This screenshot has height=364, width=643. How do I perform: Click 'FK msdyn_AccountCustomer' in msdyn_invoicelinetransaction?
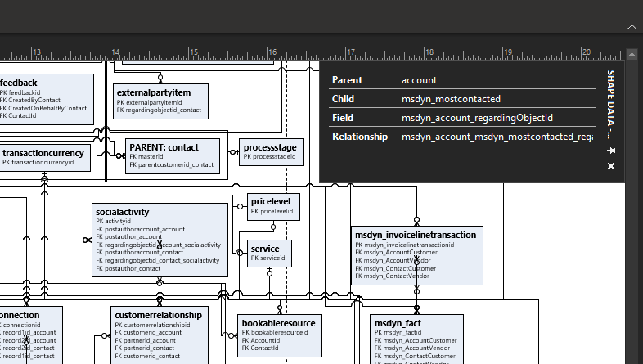tap(396, 252)
